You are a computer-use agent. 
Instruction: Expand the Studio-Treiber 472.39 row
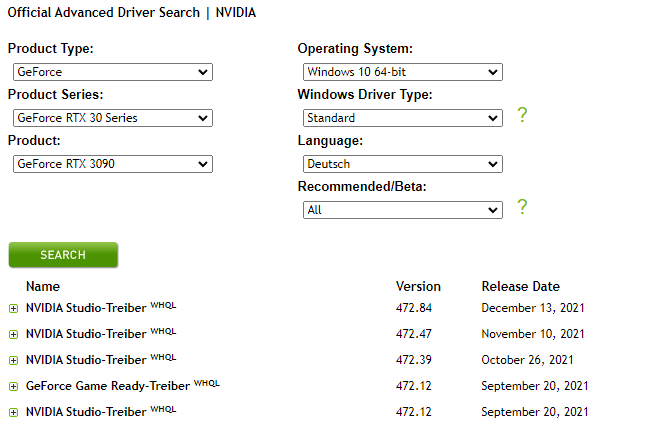[13, 360]
